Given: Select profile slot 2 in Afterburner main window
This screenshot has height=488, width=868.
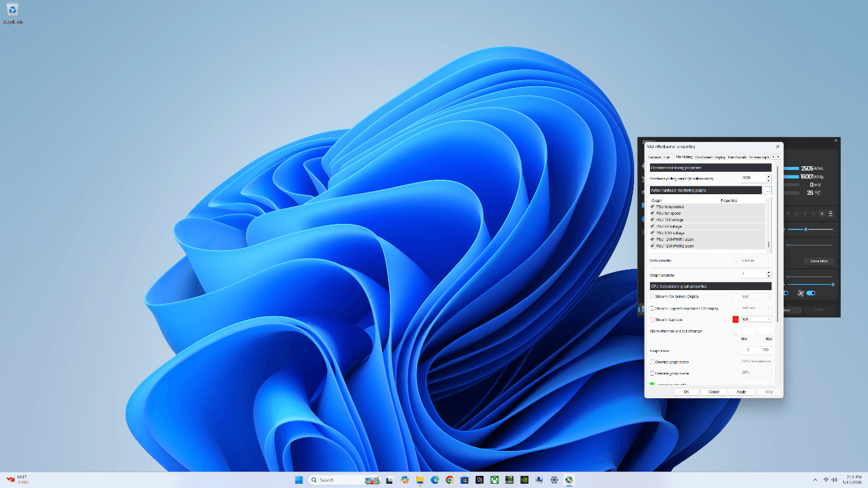Looking at the screenshot, I should [796, 214].
